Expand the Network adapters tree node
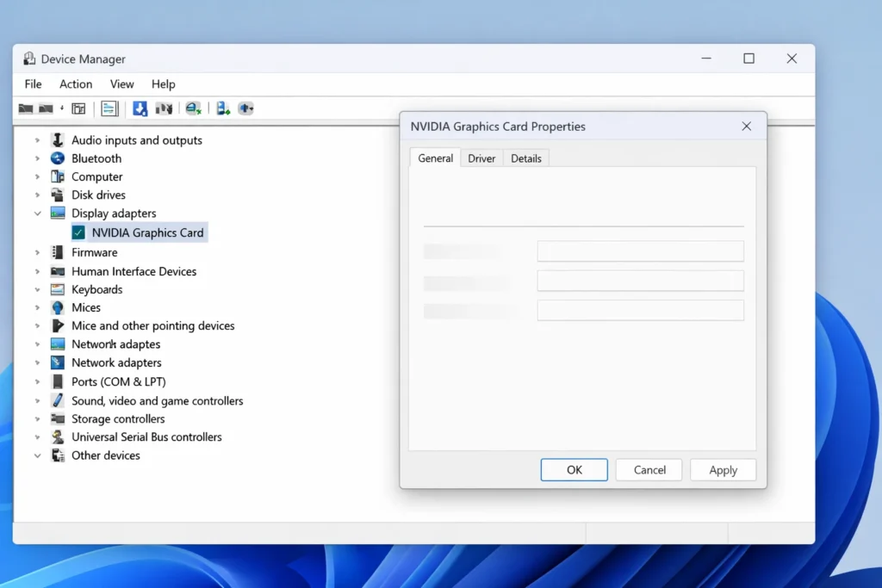This screenshot has height=588, width=882. click(x=37, y=362)
